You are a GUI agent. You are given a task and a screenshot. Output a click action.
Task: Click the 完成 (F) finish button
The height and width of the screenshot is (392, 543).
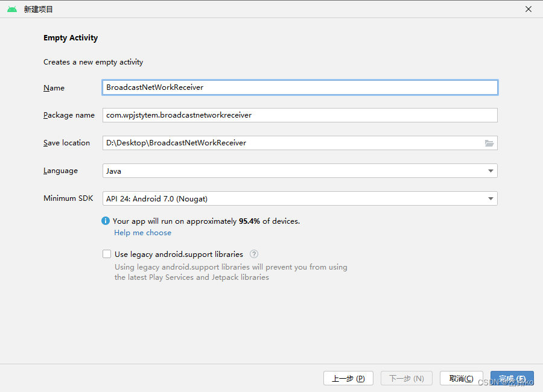512,378
